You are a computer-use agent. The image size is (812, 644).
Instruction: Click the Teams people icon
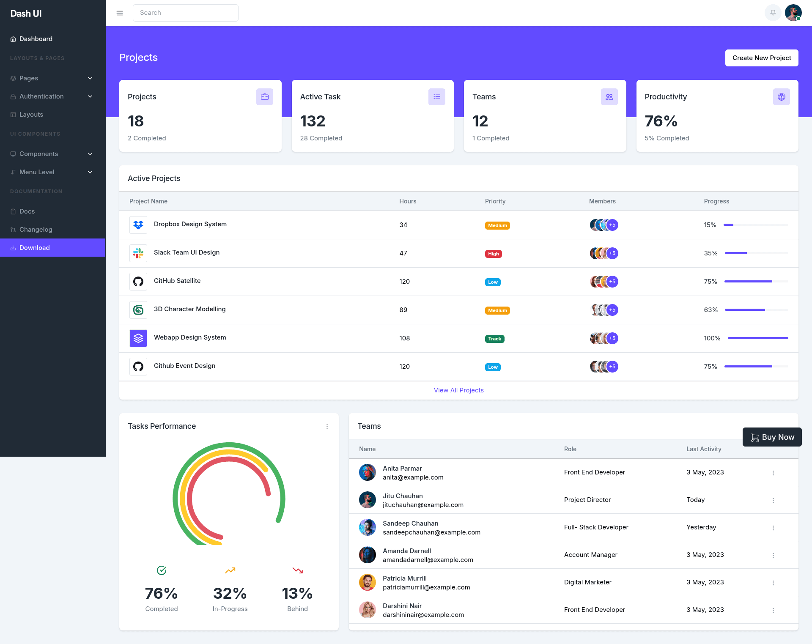point(609,97)
